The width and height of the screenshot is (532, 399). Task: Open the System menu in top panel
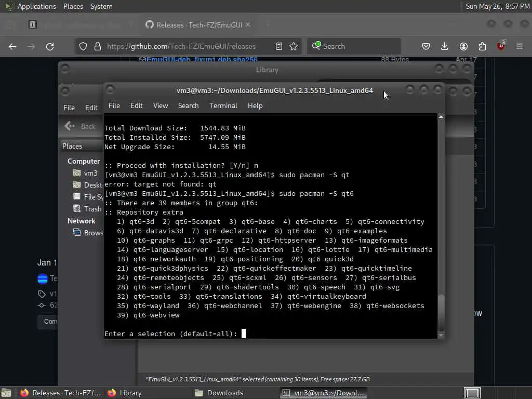101,6
